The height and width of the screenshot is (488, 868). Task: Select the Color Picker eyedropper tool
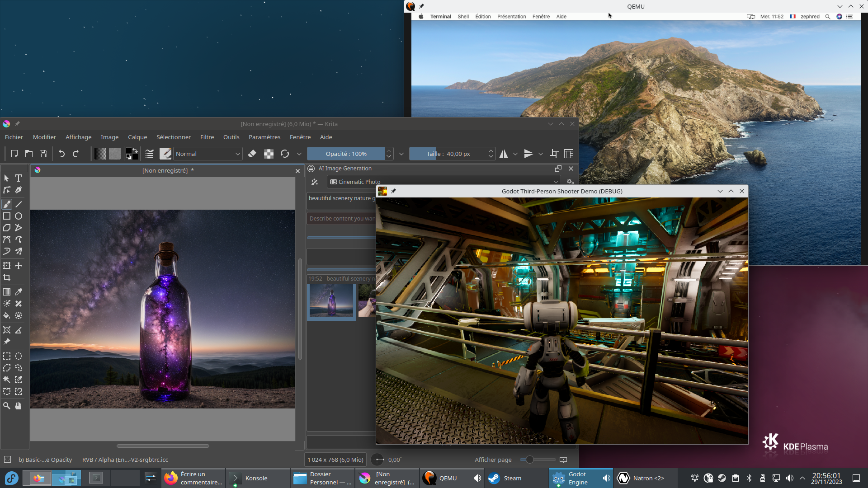tap(19, 292)
